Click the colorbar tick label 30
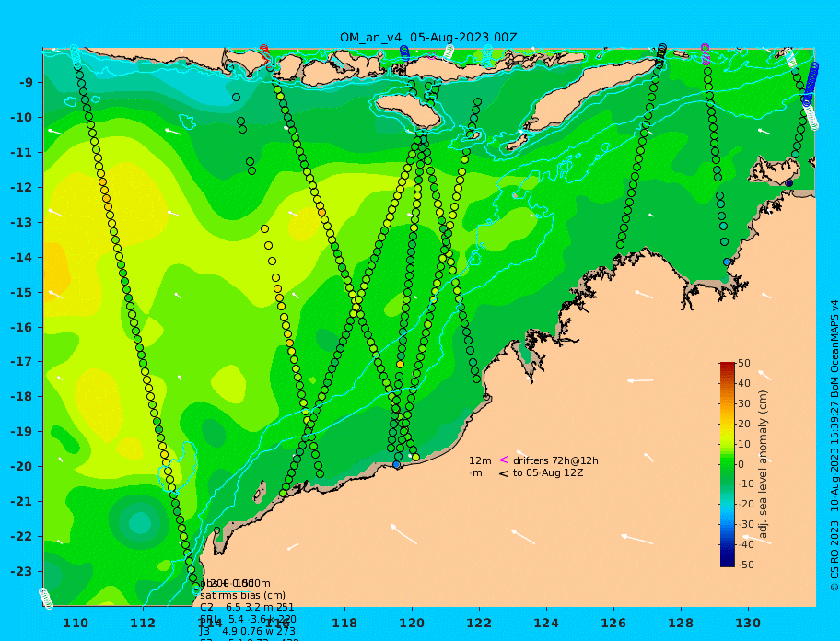The width and height of the screenshot is (840, 641). 744,403
